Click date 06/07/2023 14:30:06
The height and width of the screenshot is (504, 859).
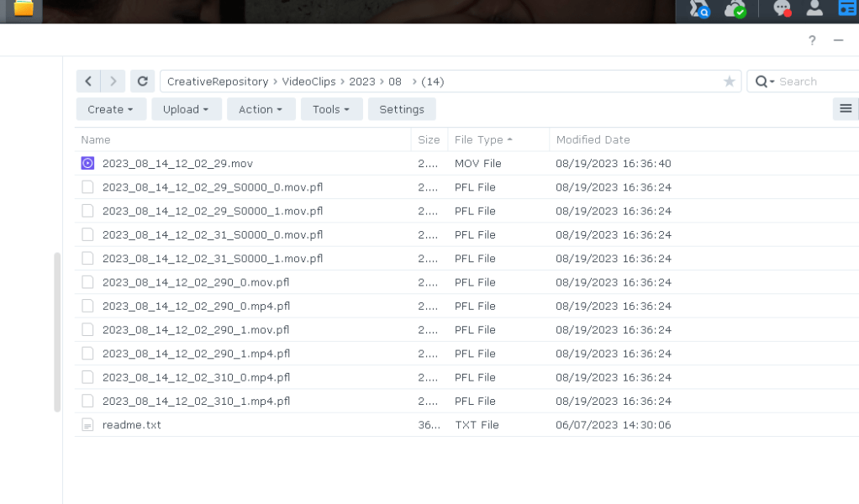(x=613, y=425)
